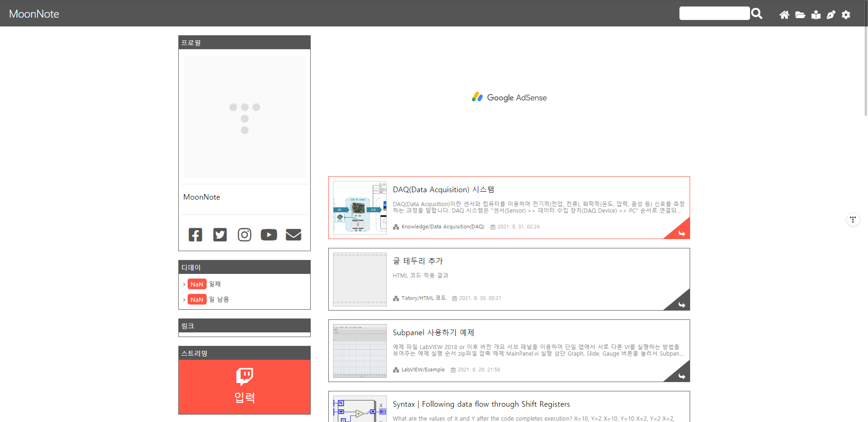
Task: Click the DAQ post thumbnail image
Action: click(360, 208)
